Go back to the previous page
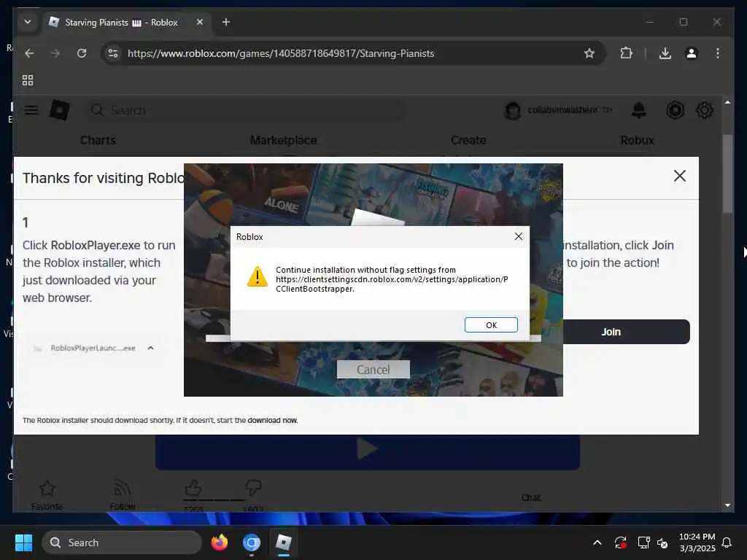Image resolution: width=747 pixels, height=560 pixels. 29,53
